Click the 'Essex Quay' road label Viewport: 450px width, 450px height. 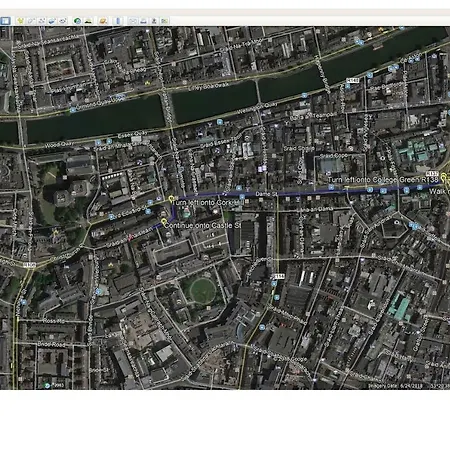coord(132,134)
